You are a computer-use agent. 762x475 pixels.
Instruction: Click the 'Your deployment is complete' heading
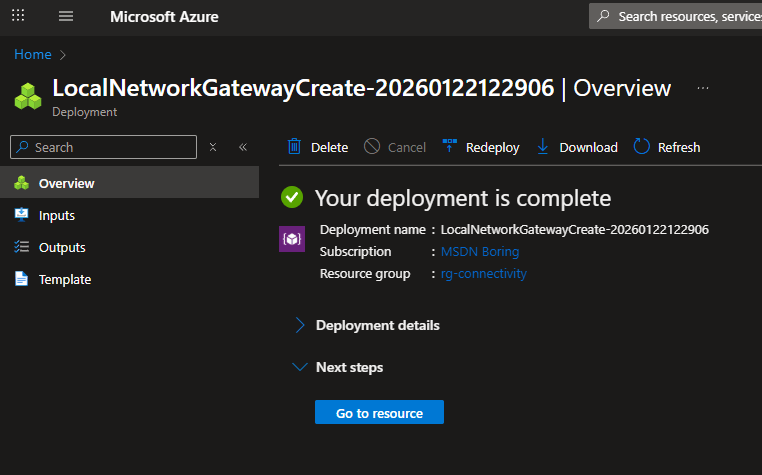click(x=463, y=198)
